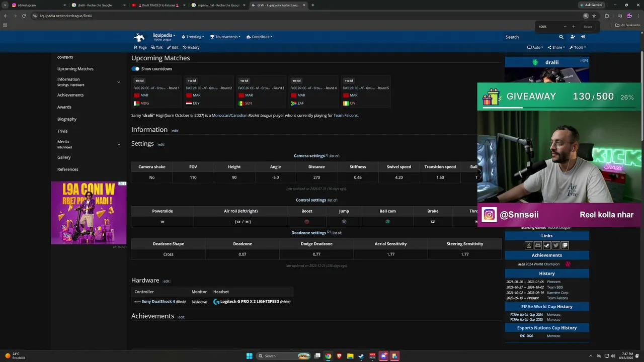
Task: Click the zoom in plus button
Action: click(574, 27)
